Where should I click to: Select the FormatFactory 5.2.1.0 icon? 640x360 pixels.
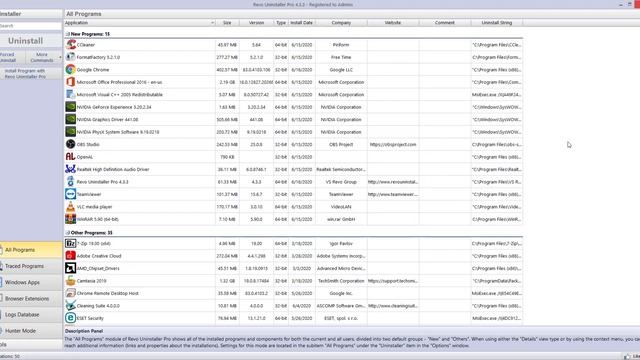click(x=71, y=57)
